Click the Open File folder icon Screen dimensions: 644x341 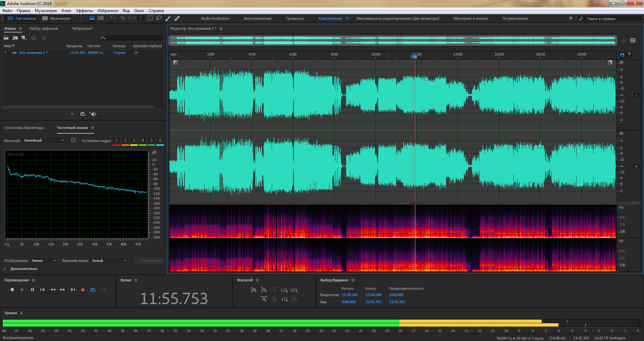pyautogui.click(x=6, y=38)
